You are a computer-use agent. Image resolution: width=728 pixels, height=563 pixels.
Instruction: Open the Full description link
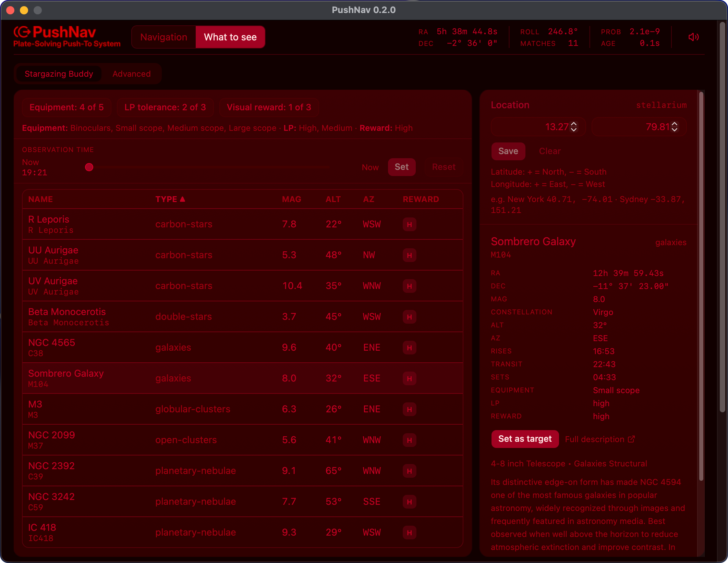[x=600, y=439]
